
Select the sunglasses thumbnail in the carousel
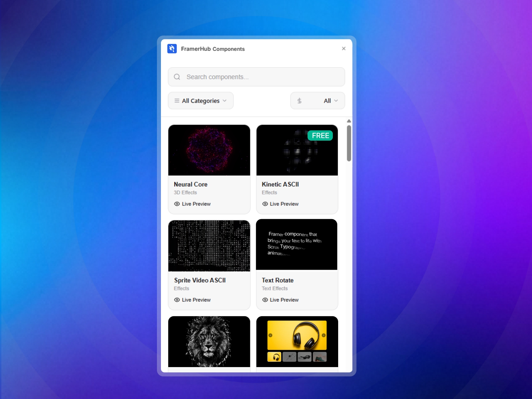(305, 357)
